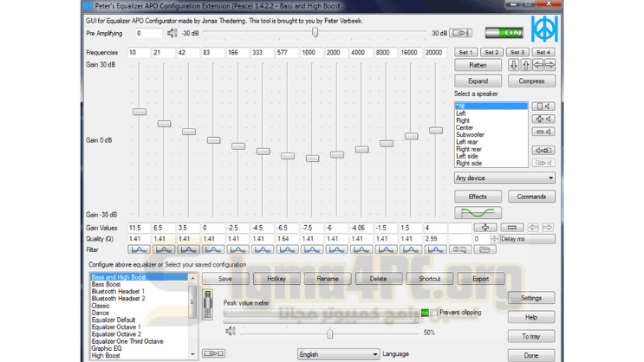Click the add speaker plus icon
The width and height of the screenshot is (644, 362).
click(x=543, y=119)
